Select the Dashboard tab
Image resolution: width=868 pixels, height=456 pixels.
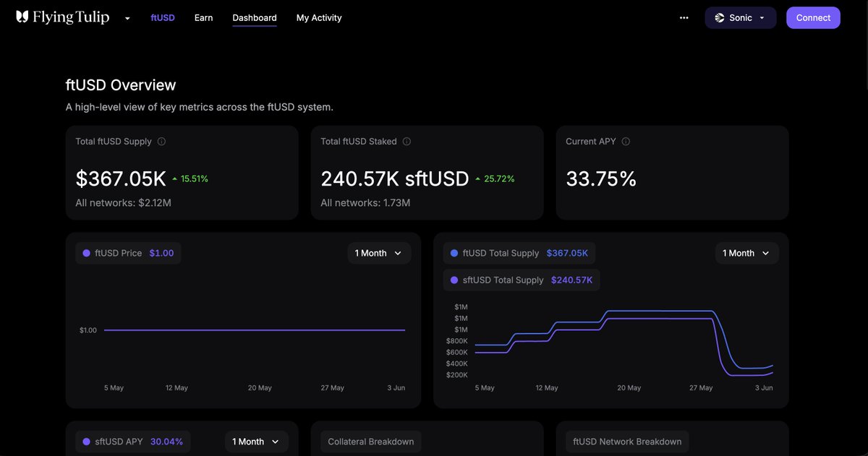coord(255,17)
